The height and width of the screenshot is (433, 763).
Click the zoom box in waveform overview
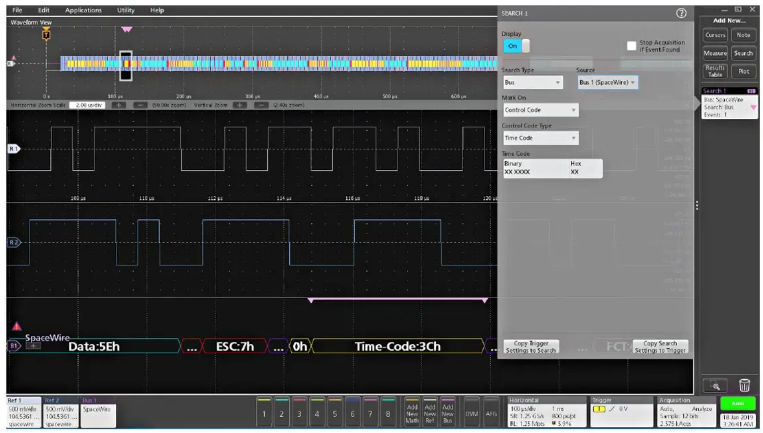point(126,66)
